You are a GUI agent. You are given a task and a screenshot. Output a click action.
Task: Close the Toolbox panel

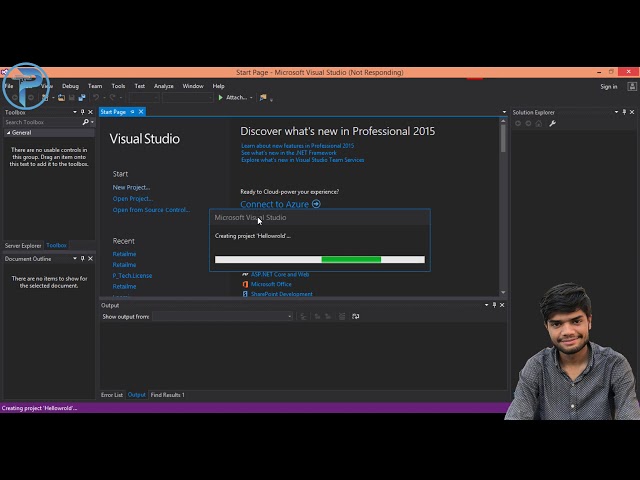(x=91, y=112)
